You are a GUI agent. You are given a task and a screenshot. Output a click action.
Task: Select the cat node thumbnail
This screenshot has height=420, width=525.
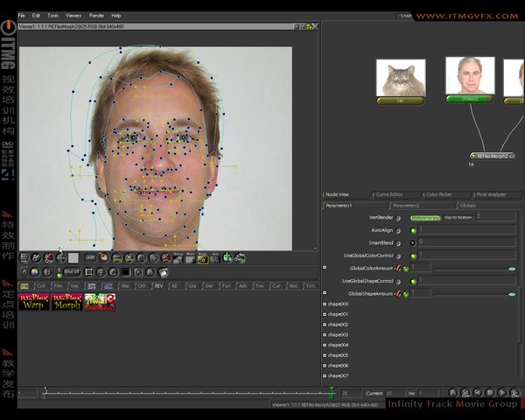pyautogui.click(x=401, y=79)
